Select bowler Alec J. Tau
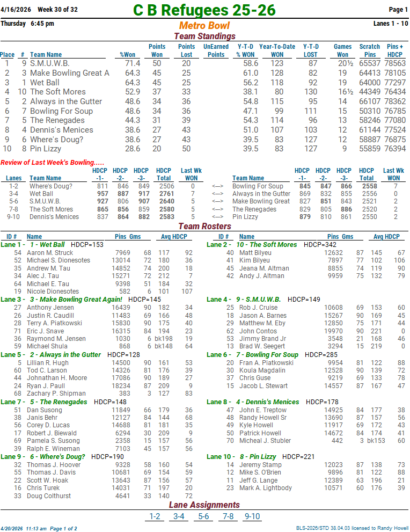 [43, 276]
